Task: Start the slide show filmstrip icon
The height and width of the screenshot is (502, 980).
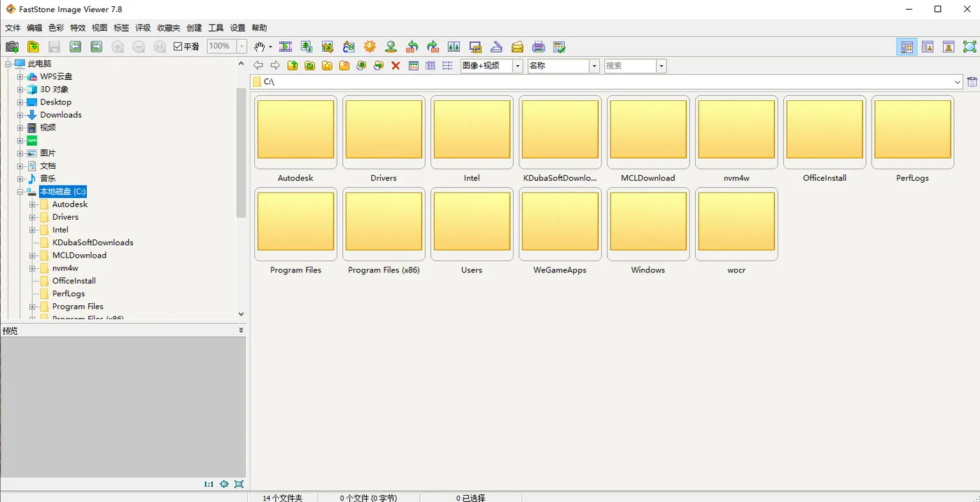Action: [x=286, y=47]
